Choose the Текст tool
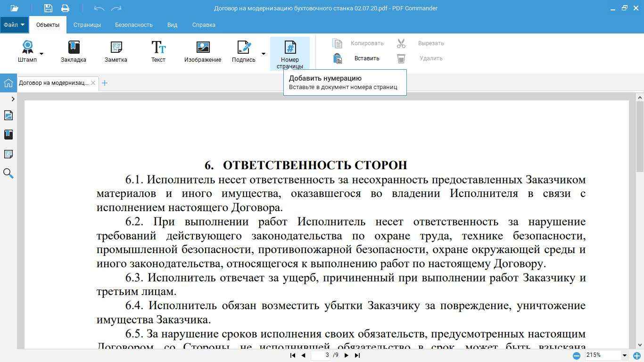Image resolution: width=644 pixels, height=362 pixels. pyautogui.click(x=158, y=52)
